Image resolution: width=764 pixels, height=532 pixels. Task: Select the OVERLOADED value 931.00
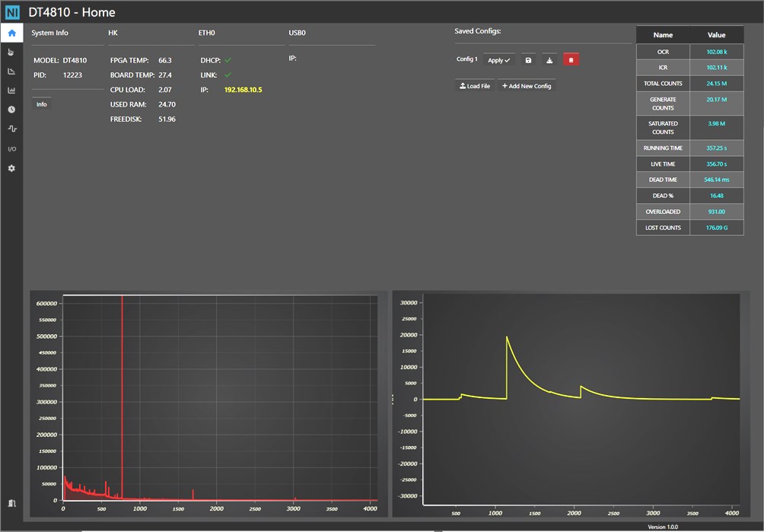[717, 212]
